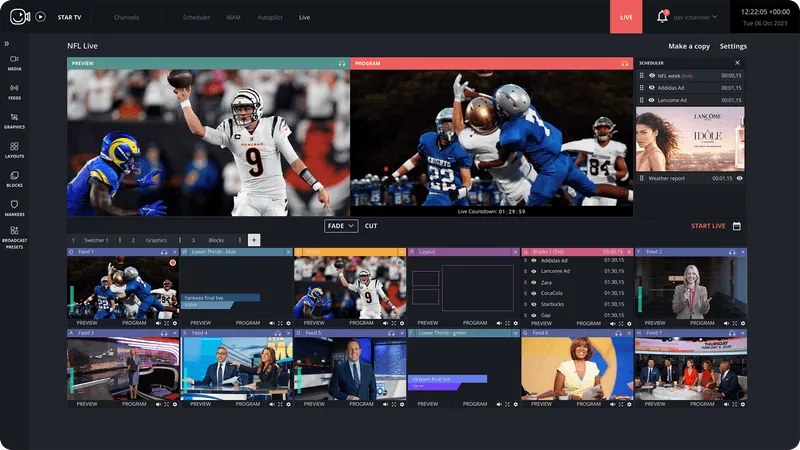Open the Graphics sidebar panel

(x=14, y=121)
